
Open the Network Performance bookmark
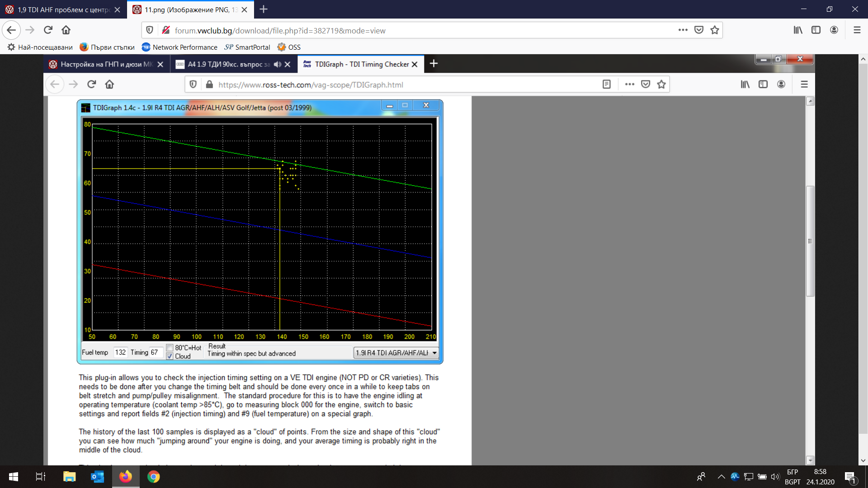tap(179, 47)
